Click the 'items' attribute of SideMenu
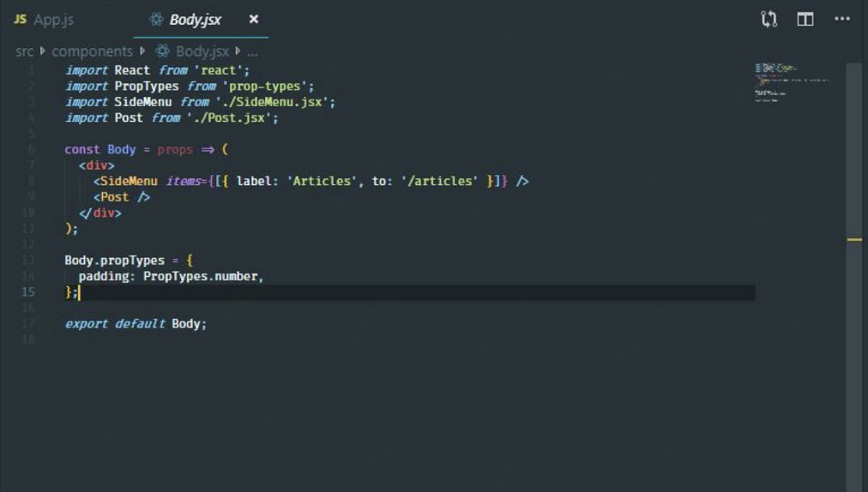The width and height of the screenshot is (868, 492). point(183,182)
